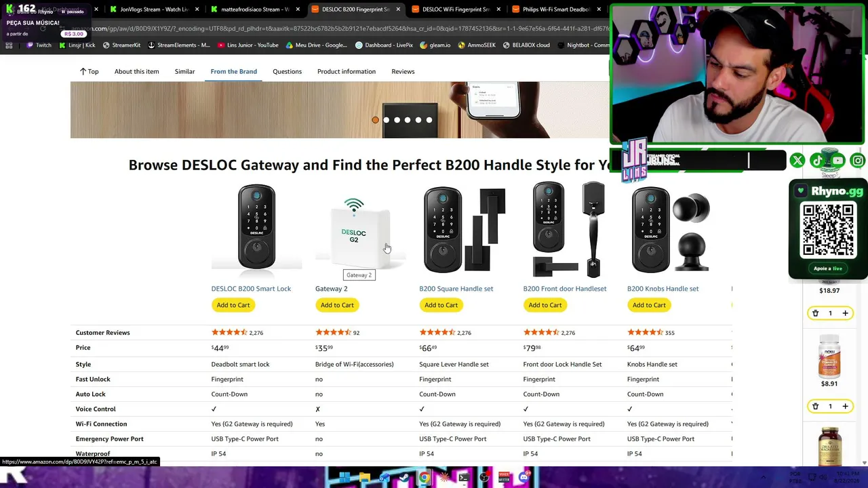Image resolution: width=868 pixels, height=488 pixels.
Task: Jump to Top of page navigation link
Action: point(89,71)
